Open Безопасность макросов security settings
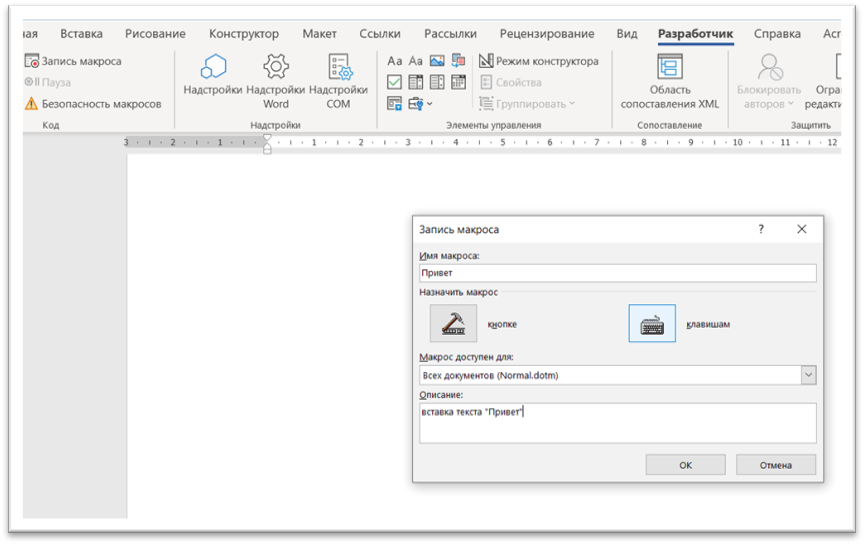 coord(93,104)
